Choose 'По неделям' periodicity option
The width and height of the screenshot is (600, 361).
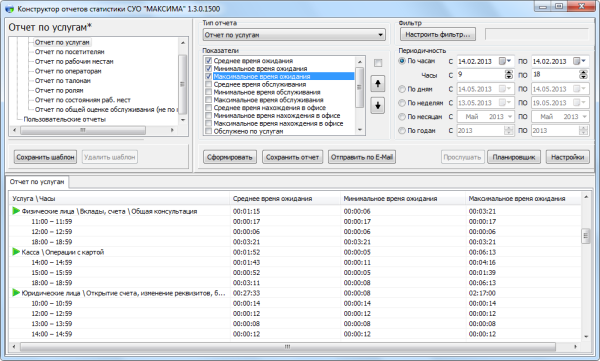click(402, 103)
